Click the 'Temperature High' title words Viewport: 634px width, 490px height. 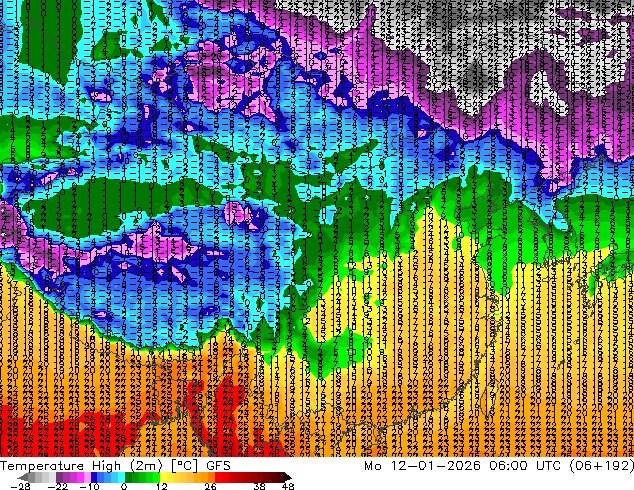coord(60,466)
